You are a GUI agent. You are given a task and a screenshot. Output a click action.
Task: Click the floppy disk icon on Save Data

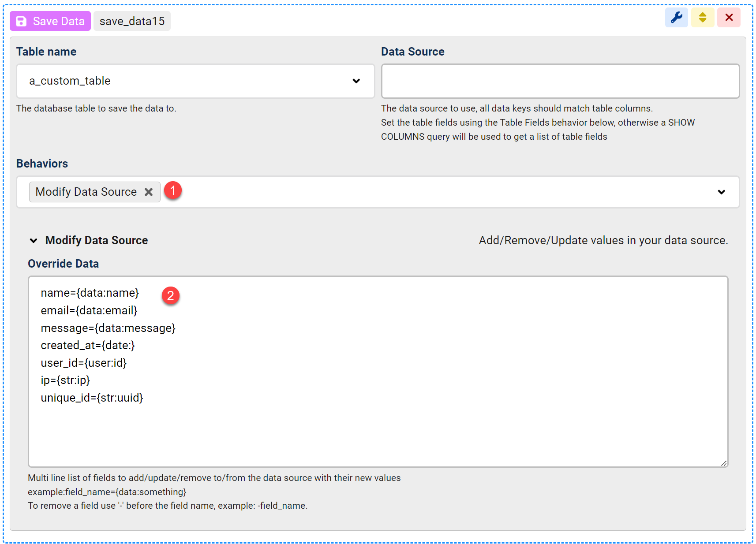click(x=21, y=21)
